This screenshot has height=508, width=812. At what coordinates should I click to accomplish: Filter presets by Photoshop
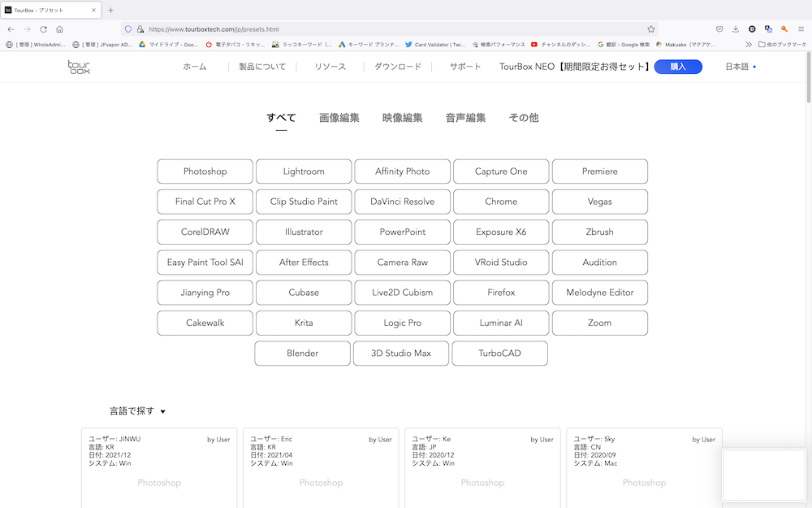click(205, 172)
